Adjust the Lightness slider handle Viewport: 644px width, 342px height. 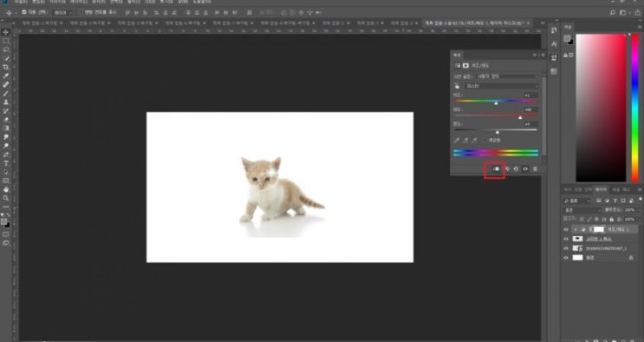click(x=498, y=132)
